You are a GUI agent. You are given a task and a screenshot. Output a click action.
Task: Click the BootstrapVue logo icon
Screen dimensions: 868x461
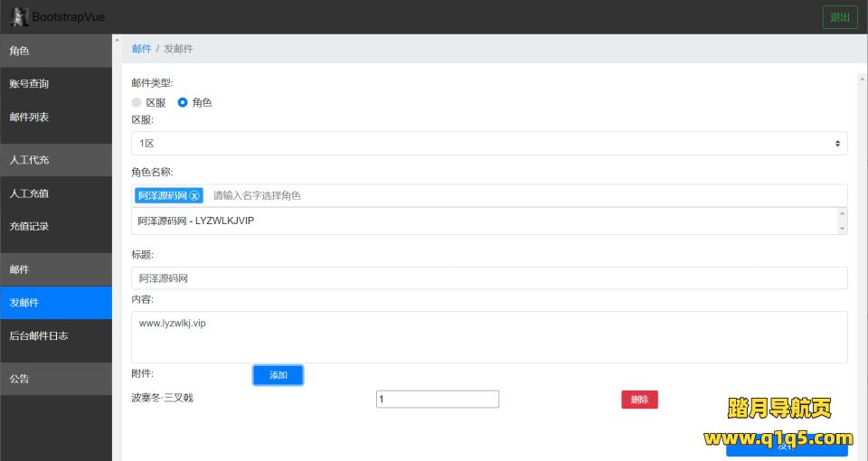pyautogui.click(x=19, y=16)
